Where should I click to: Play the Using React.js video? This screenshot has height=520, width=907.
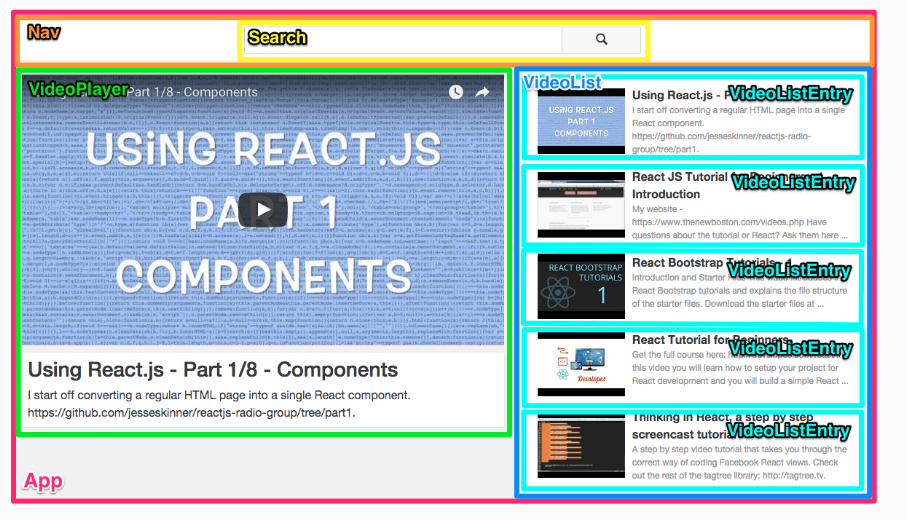(263, 210)
